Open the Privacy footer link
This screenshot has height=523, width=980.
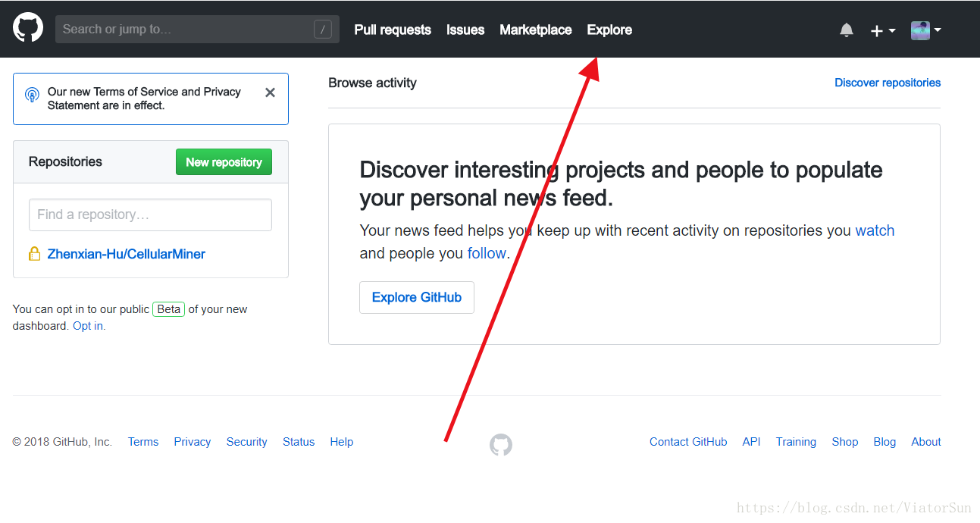point(193,442)
